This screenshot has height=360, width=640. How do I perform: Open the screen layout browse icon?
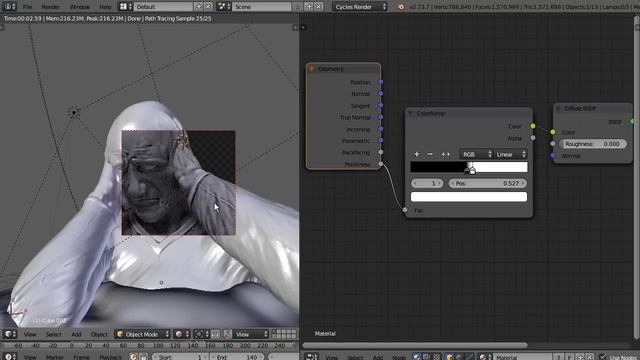(x=125, y=7)
